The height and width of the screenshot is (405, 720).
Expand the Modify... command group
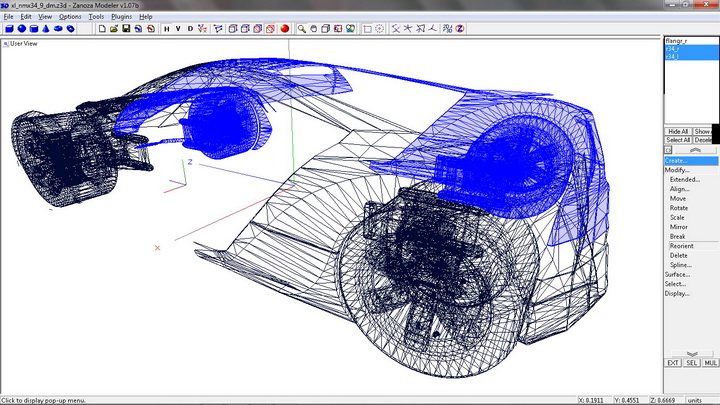point(677,170)
